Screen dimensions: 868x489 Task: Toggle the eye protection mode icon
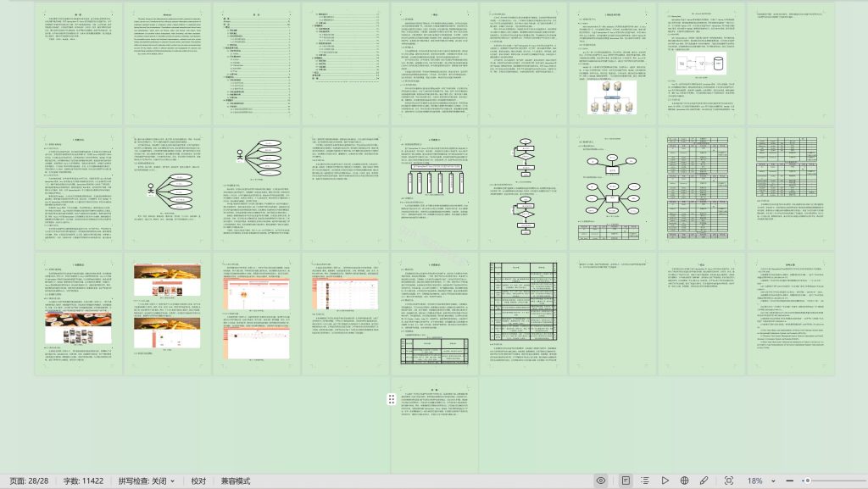(x=601, y=481)
